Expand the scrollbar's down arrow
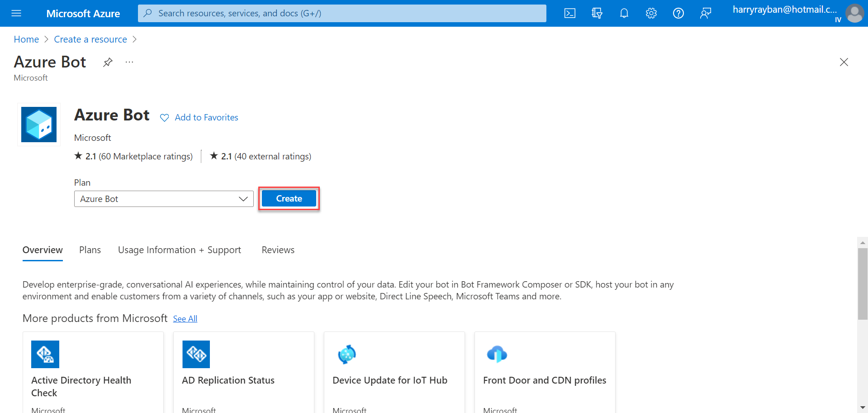868x413 pixels. point(862,408)
